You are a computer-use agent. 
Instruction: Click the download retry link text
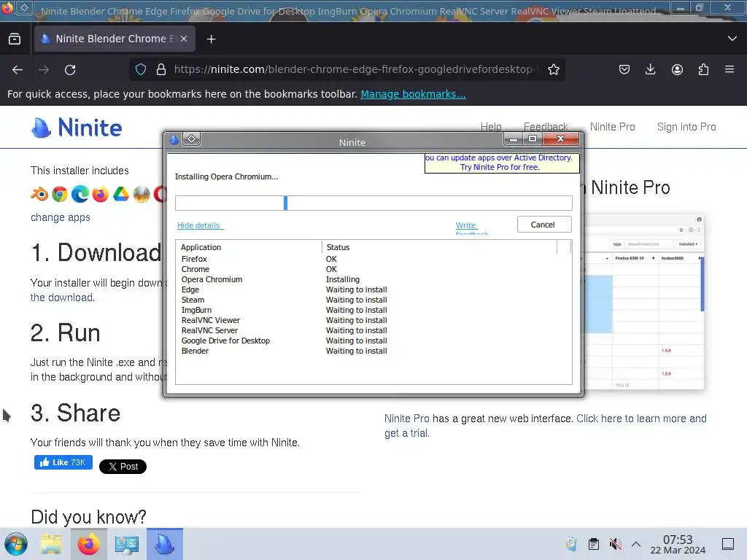[63, 297]
